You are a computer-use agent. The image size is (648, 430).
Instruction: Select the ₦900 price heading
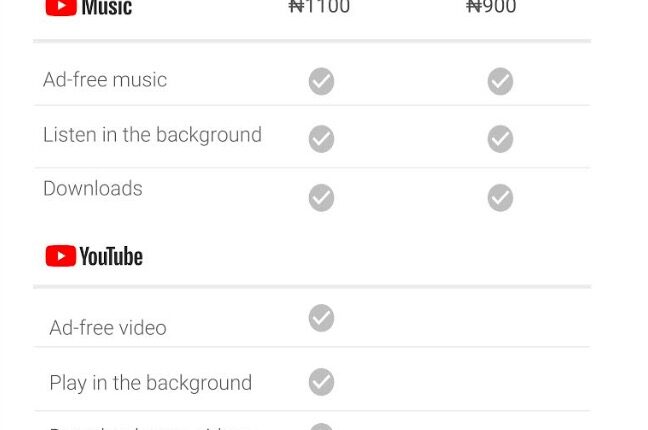(x=491, y=7)
